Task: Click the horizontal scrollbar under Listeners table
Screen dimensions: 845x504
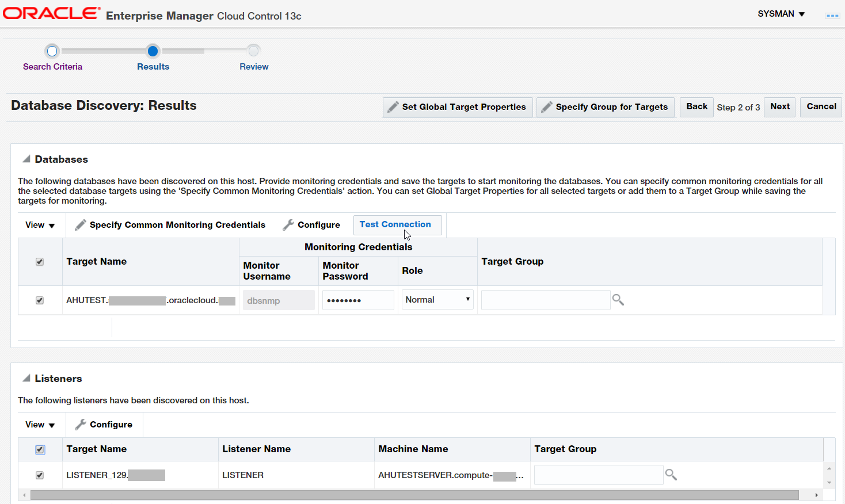Action: 414,495
